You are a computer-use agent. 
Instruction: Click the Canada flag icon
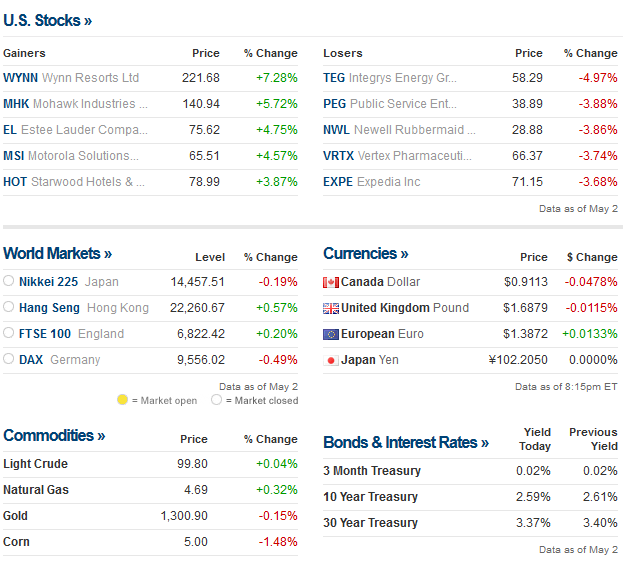coord(331,282)
